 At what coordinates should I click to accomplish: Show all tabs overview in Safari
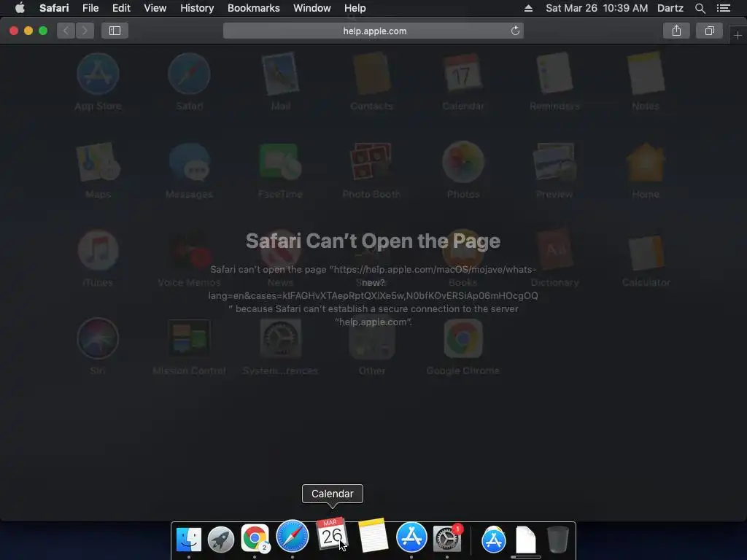[709, 31]
